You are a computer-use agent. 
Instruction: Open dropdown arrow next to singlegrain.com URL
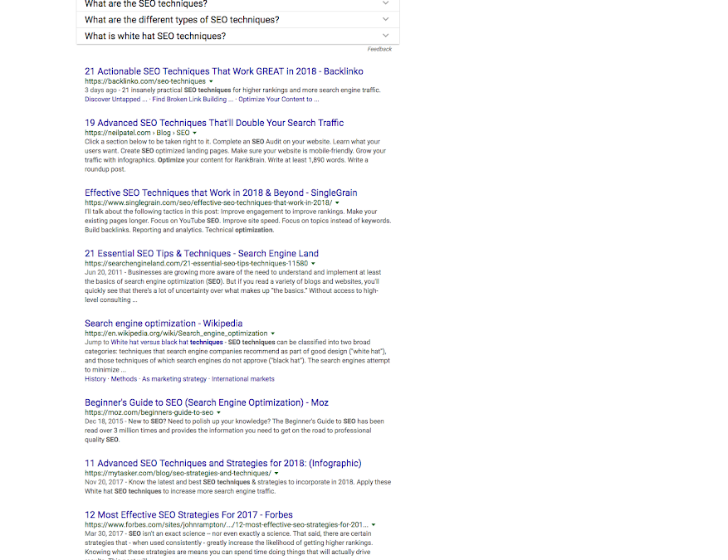pyautogui.click(x=337, y=202)
